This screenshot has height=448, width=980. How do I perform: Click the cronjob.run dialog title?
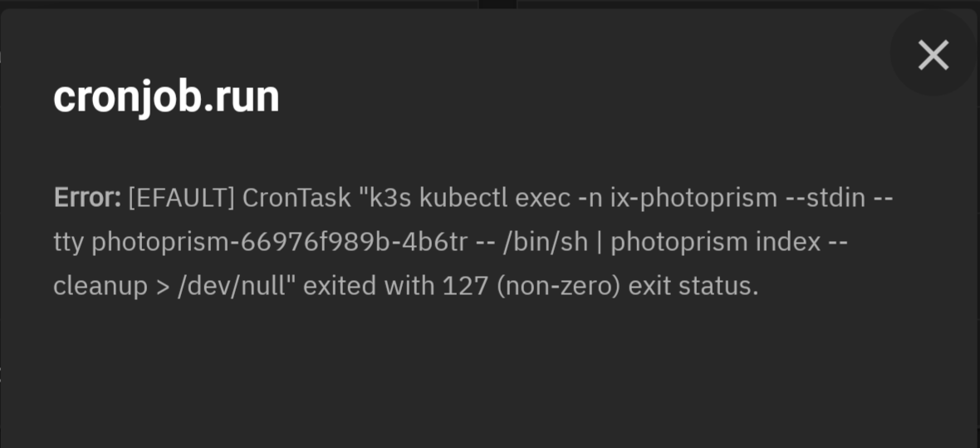pyautogui.click(x=166, y=97)
